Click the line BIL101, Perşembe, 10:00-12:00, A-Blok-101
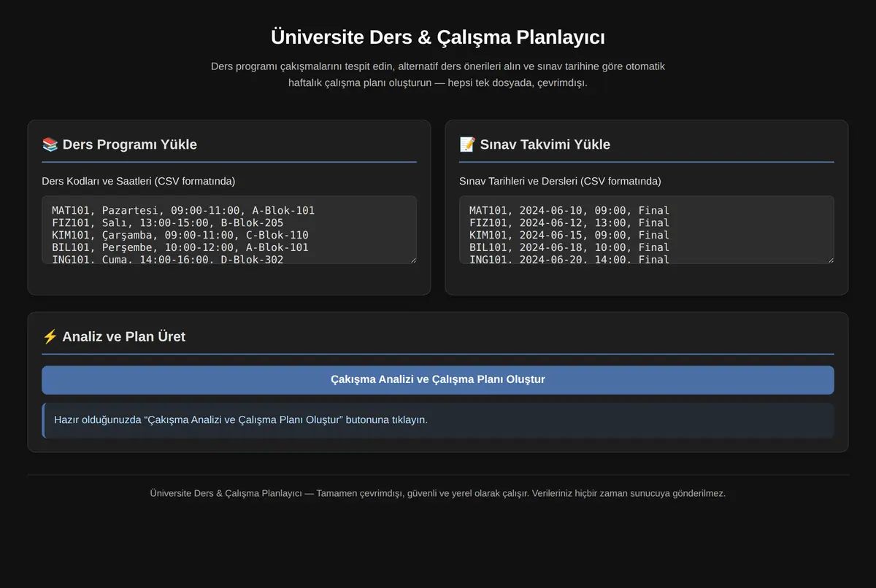Screen dimensions: 876x588 [x=180, y=247]
